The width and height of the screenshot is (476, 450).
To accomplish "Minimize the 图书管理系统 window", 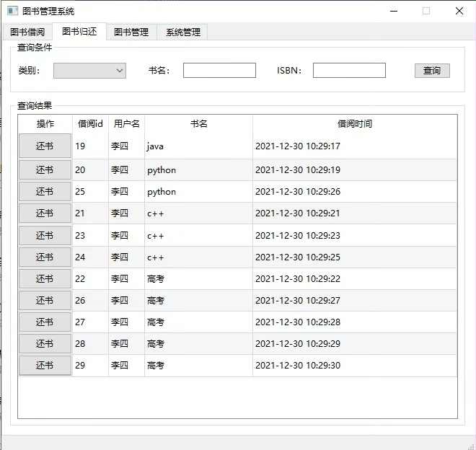I will pyautogui.click(x=393, y=11).
